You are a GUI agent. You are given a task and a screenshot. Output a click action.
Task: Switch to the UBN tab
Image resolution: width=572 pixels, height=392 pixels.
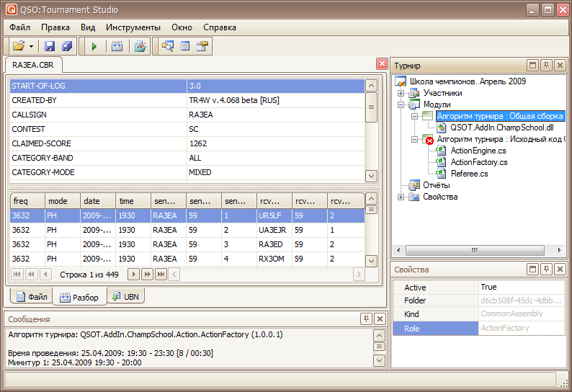click(x=124, y=296)
